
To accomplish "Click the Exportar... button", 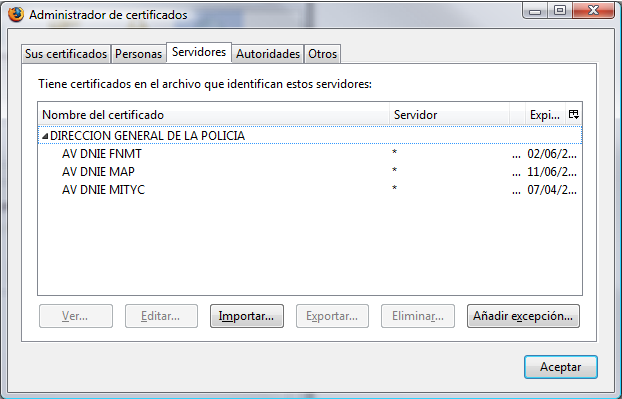I will tap(332, 316).
